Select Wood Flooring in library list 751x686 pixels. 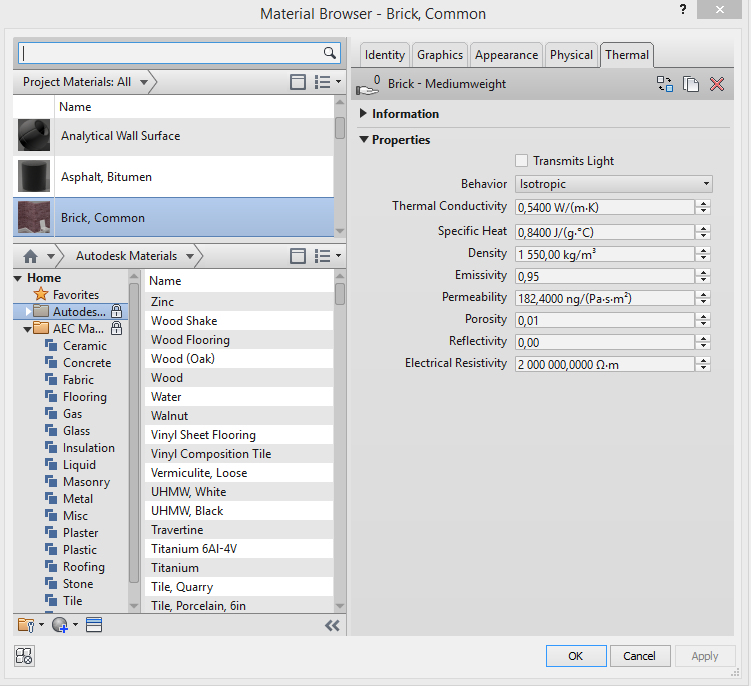click(x=239, y=340)
